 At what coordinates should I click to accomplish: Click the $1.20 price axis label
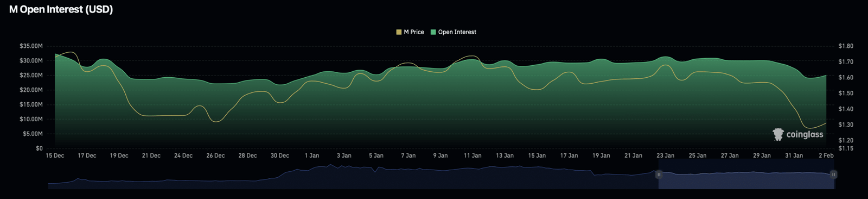click(x=846, y=141)
